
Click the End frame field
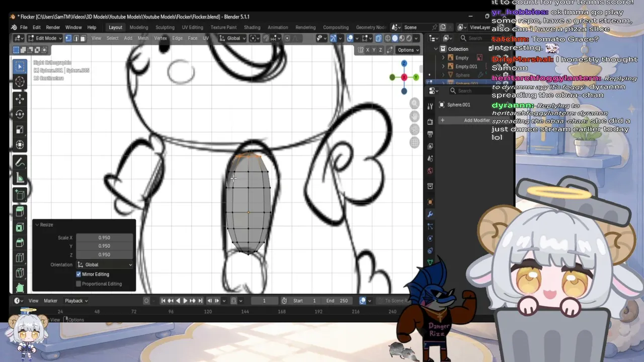tap(337, 301)
